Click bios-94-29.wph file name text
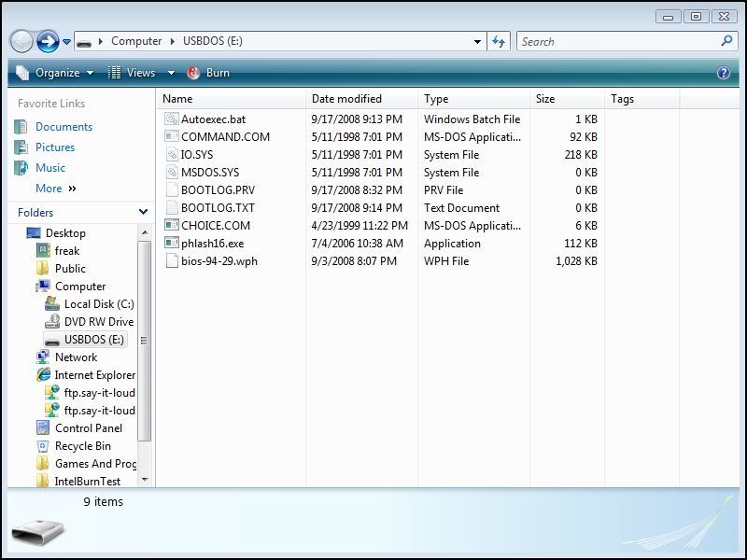This screenshot has height=560, width=747. [219, 261]
